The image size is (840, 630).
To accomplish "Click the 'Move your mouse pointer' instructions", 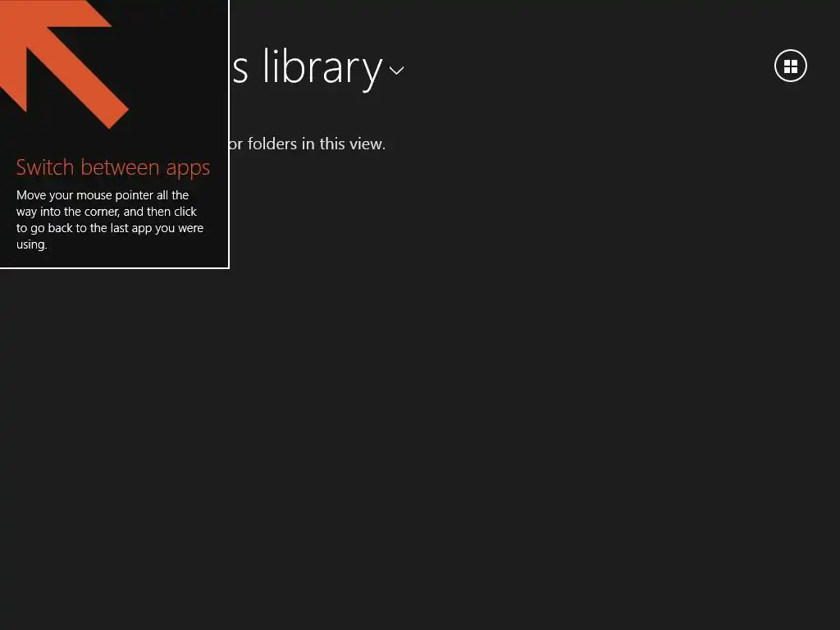I will [x=110, y=220].
